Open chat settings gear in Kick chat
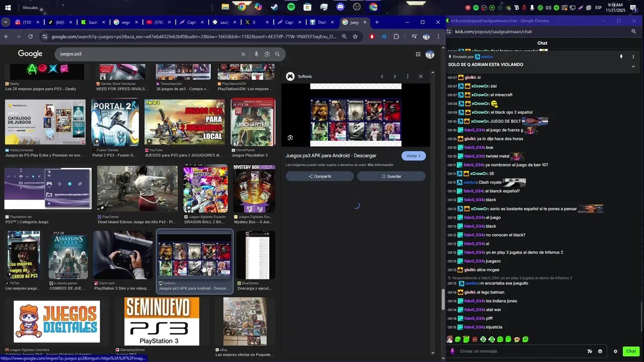 coord(615,351)
